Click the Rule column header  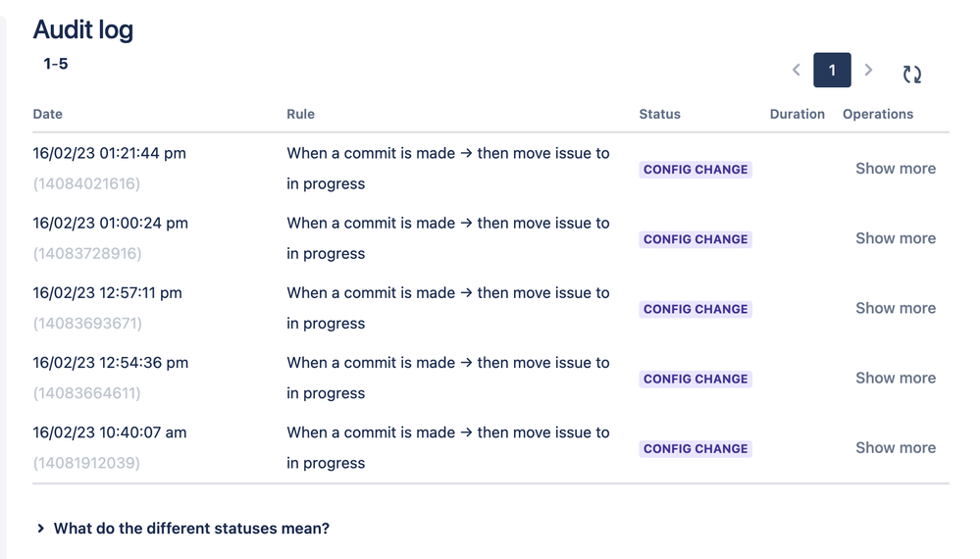click(x=300, y=115)
